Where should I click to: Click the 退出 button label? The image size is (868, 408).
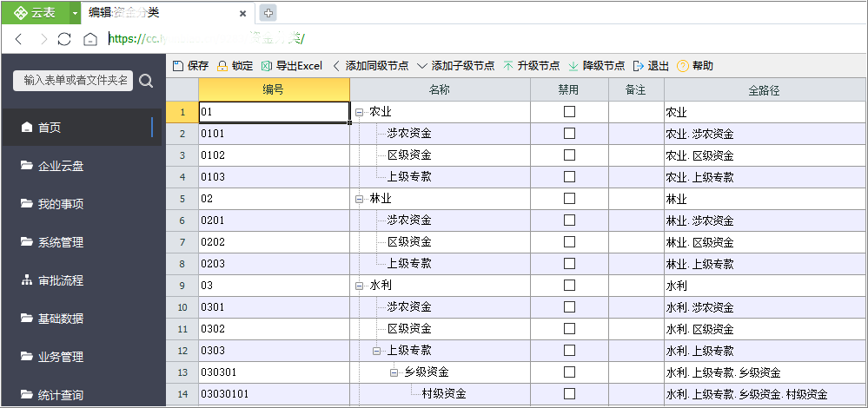click(659, 66)
